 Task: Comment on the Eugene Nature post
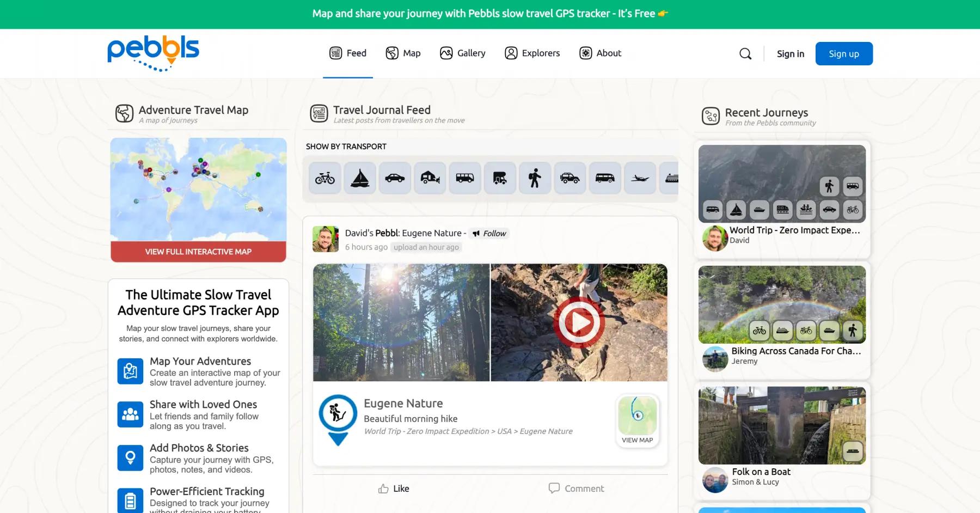click(x=576, y=488)
